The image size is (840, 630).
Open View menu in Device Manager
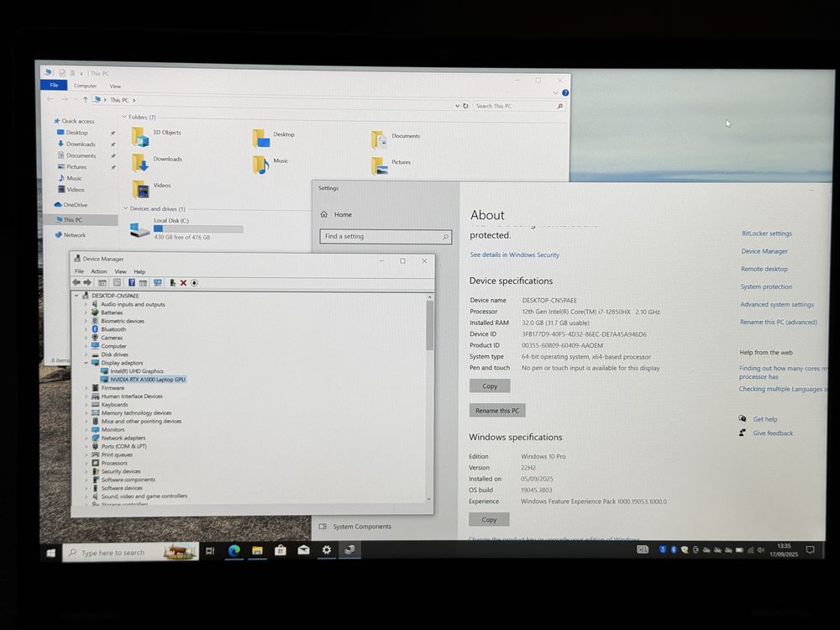point(120,271)
